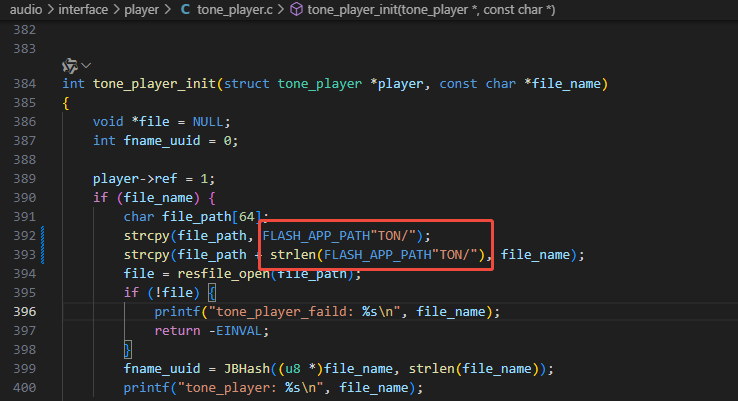Screen dimensions: 738x401
Task: Click 'struct' keyword on line 384
Action: point(247,84)
